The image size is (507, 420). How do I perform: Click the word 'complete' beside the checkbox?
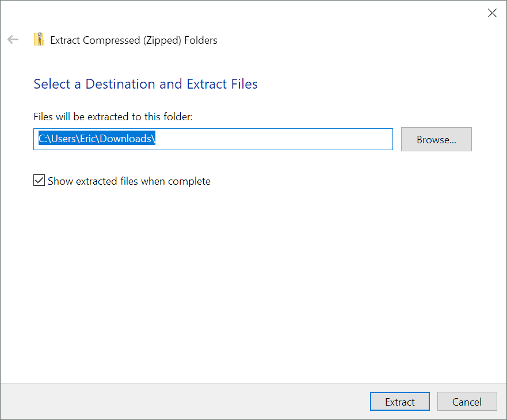coord(189,181)
